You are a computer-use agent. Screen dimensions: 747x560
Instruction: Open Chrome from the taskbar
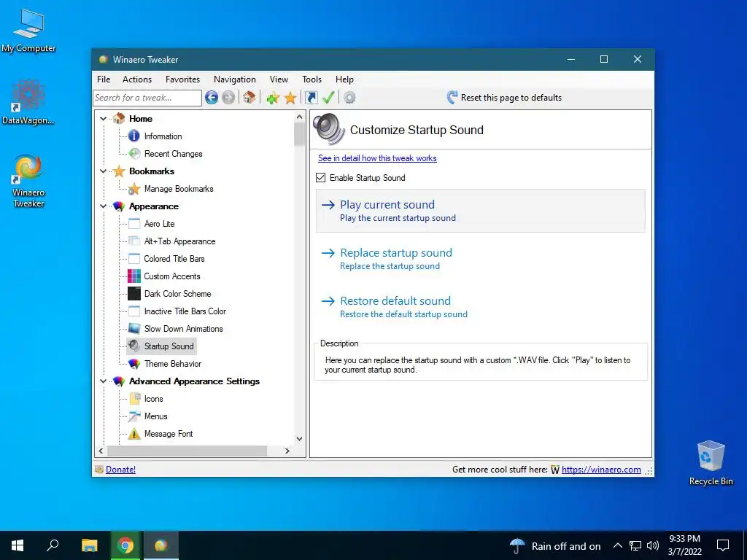tap(125, 545)
